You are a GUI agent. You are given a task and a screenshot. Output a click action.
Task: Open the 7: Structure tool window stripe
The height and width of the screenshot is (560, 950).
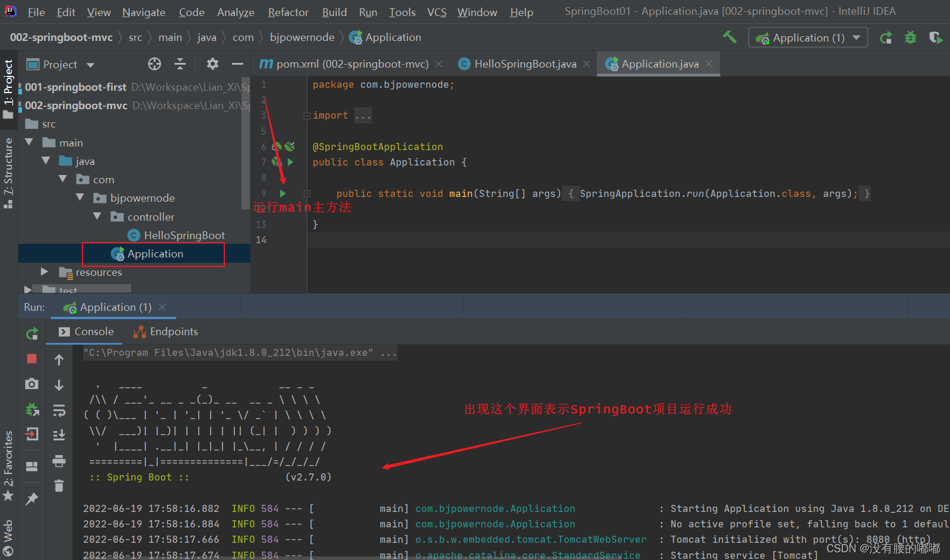tap(8, 173)
